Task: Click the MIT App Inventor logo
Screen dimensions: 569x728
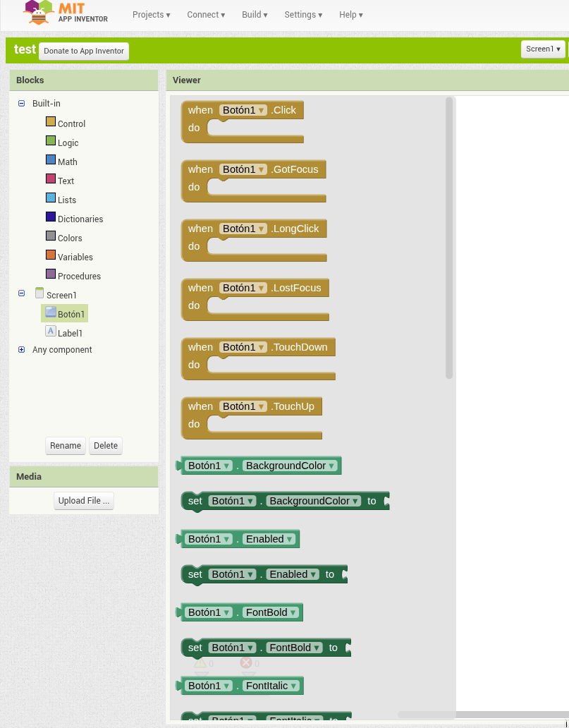Action: [66, 13]
